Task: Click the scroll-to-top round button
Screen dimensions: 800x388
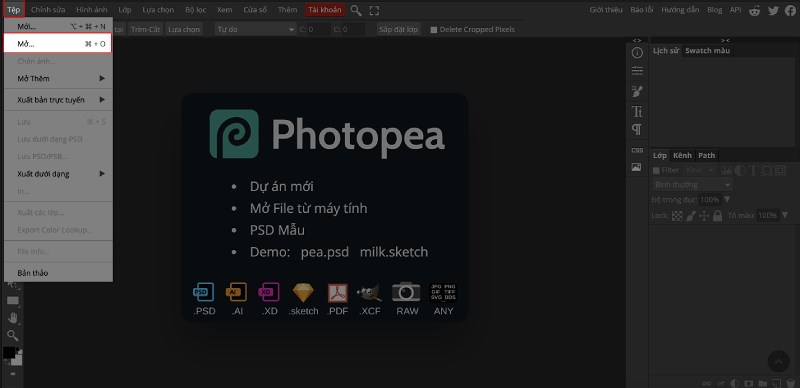Action: point(779,361)
